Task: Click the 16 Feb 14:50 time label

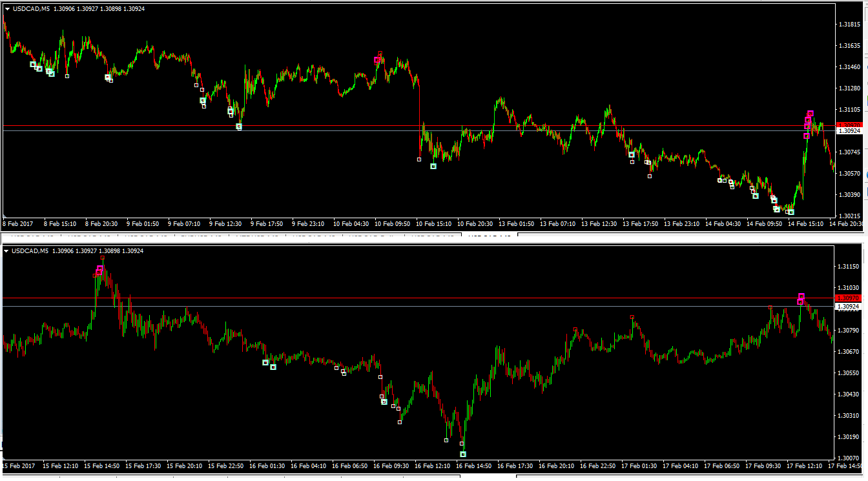Action: point(475,466)
